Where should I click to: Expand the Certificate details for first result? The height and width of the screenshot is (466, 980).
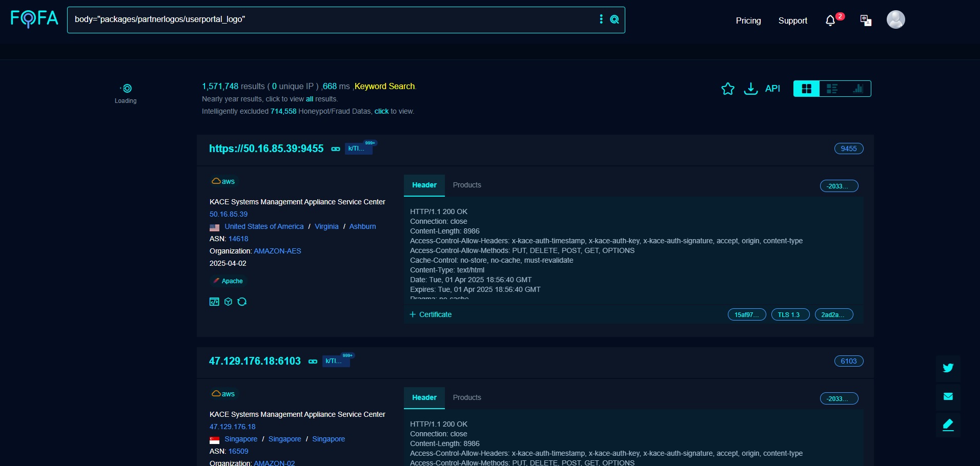coord(431,314)
